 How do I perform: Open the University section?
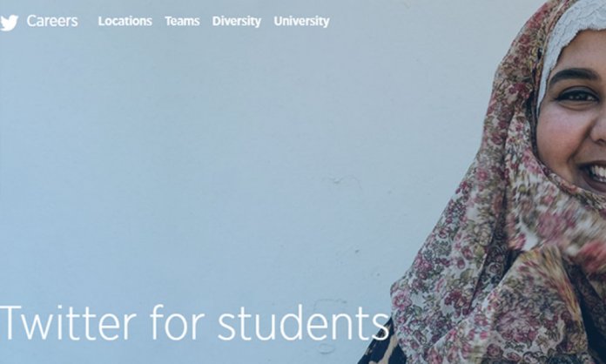point(301,21)
